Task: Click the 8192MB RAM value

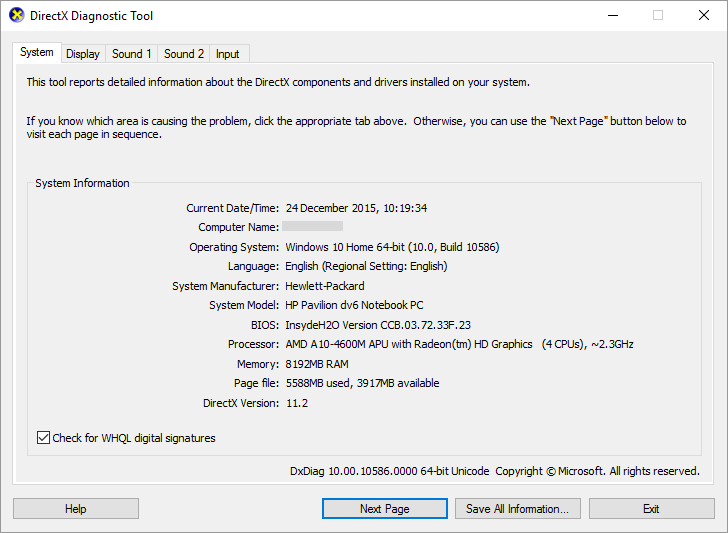Action: [x=317, y=364]
